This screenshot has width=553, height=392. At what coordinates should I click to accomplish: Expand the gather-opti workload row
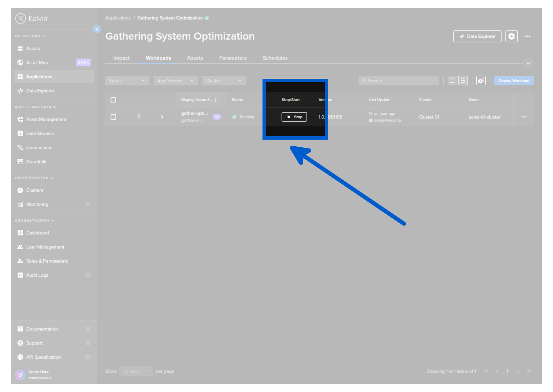(162, 117)
